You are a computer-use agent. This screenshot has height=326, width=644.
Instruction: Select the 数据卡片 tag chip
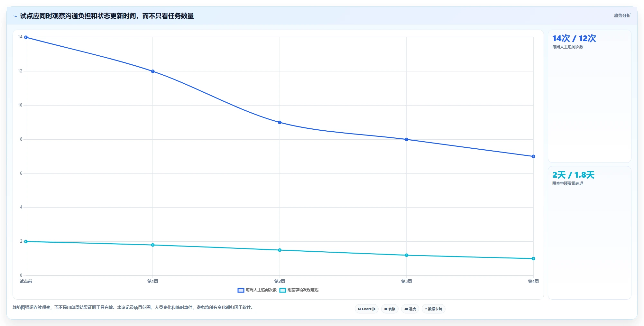[x=434, y=309]
